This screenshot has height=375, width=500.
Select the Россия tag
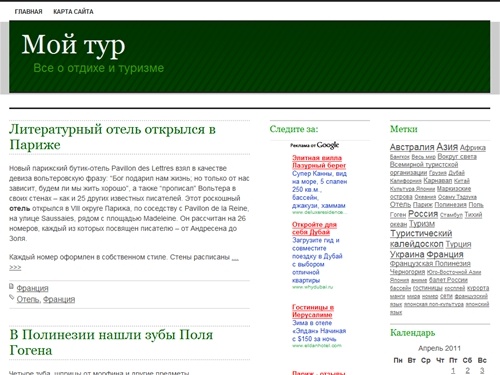pos(423,214)
